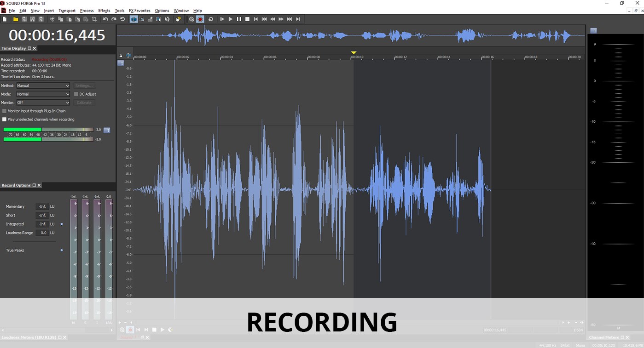644x348 pixels.
Task: Go to start in top toolbar
Action: click(255, 19)
